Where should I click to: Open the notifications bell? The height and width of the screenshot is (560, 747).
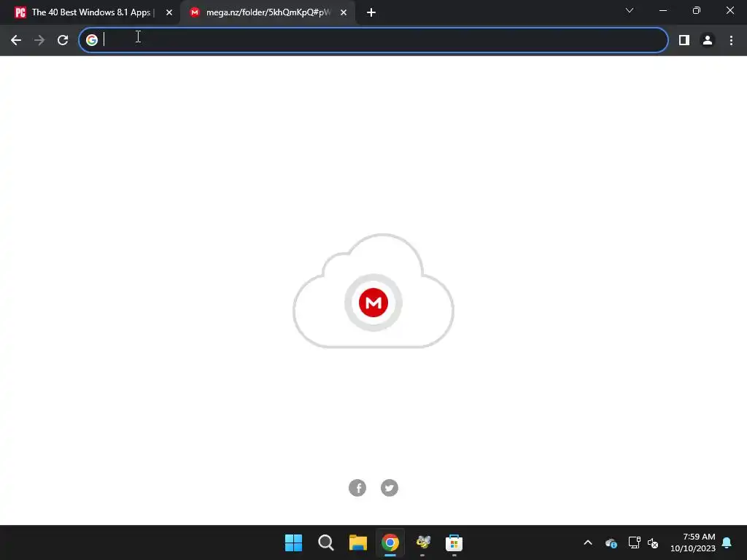[727, 542]
